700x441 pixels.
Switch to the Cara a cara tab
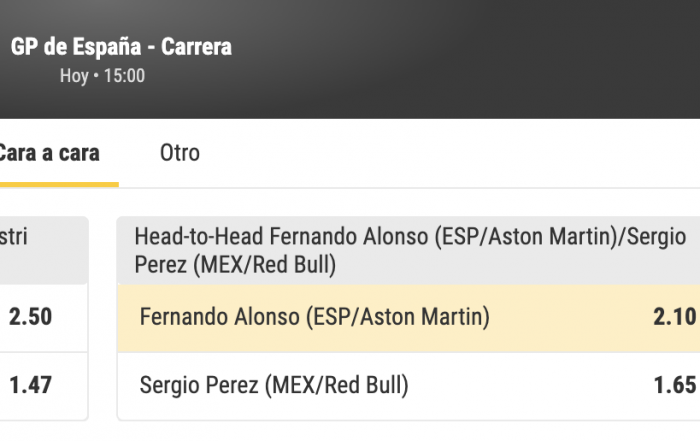[x=50, y=153]
